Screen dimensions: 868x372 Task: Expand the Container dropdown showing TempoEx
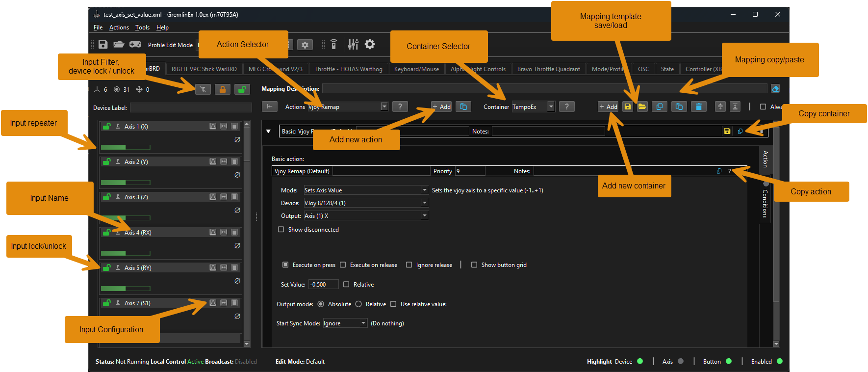coord(551,106)
